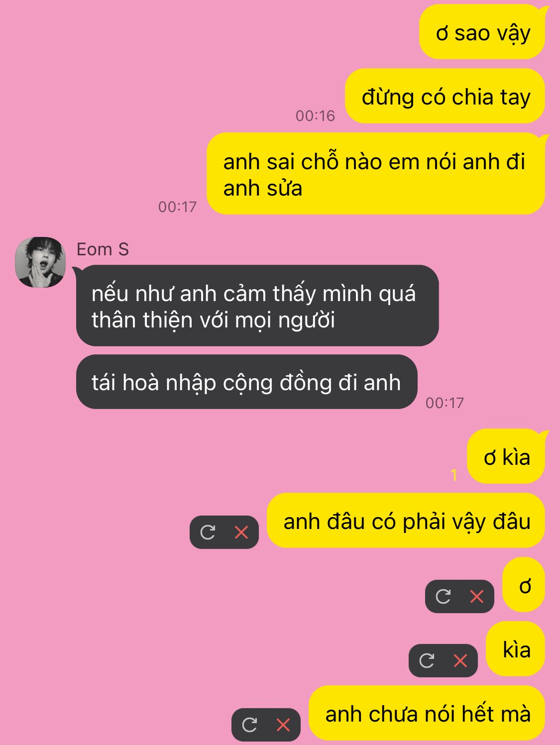The height and width of the screenshot is (745, 560).
Task: Select the 'anh chưa nói hết mà' bubble
Action: (427, 713)
